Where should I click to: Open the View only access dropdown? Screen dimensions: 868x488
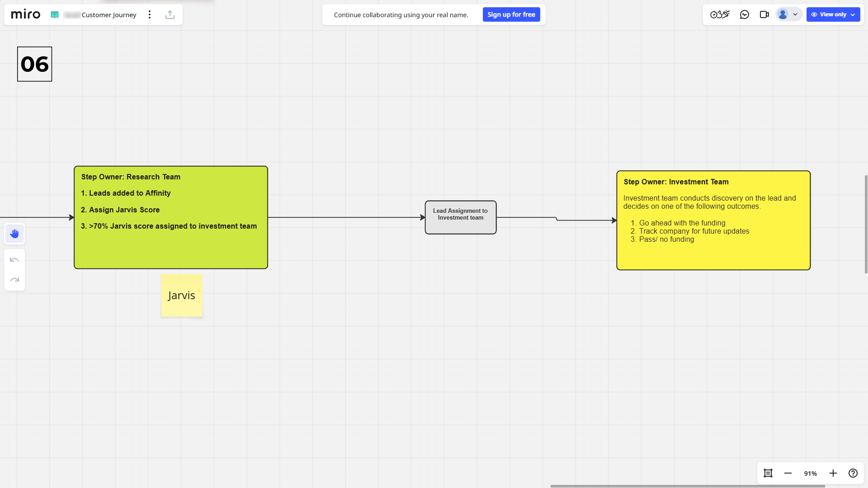click(x=833, y=14)
